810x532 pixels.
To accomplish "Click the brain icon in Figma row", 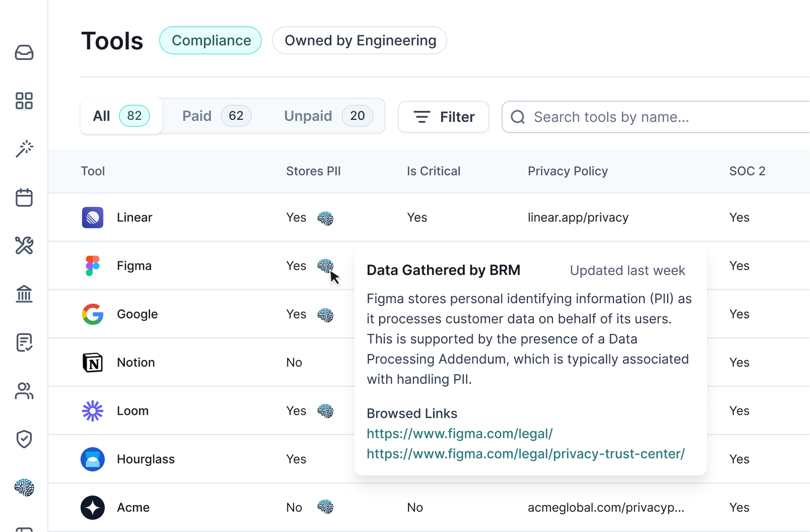I will point(325,266).
